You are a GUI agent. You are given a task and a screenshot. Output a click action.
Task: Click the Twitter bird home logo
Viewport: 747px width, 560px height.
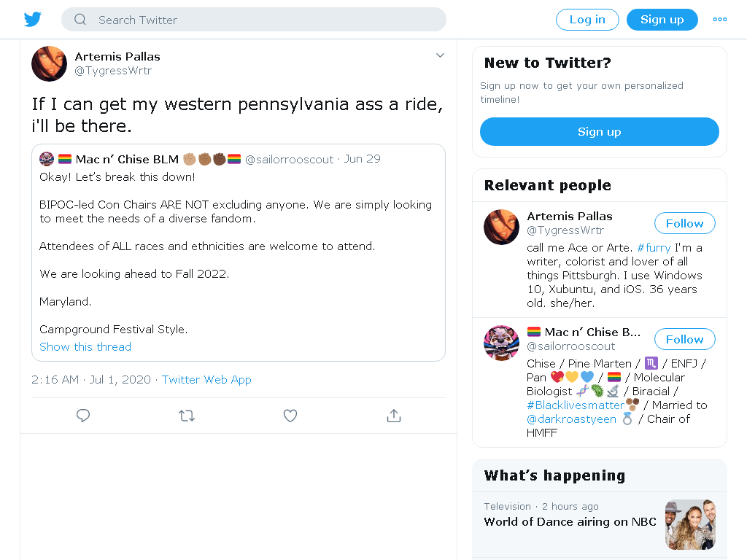[x=32, y=20]
